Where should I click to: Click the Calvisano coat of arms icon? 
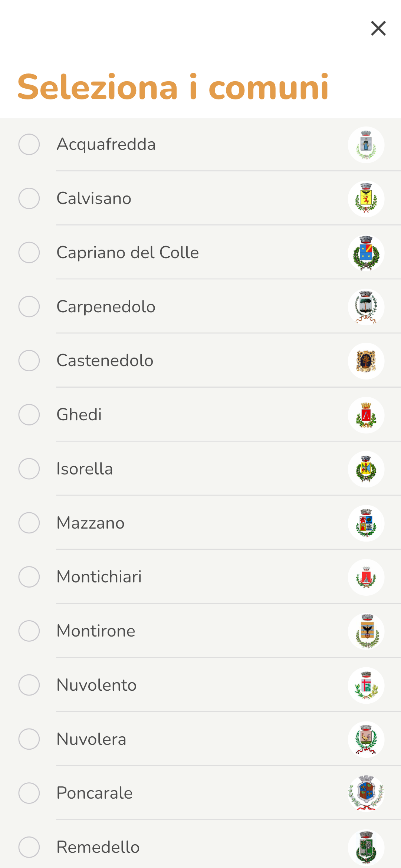tap(366, 199)
